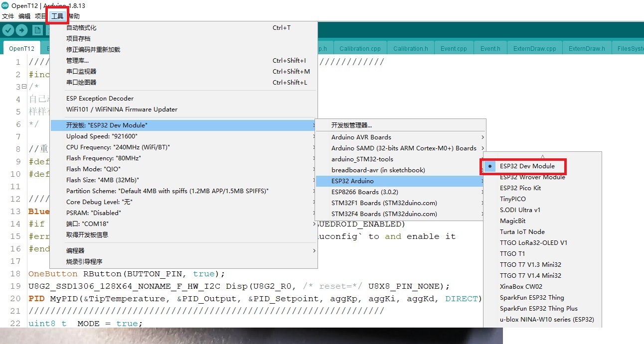Choose 自动格式化 from the tools menu

[x=183, y=28]
